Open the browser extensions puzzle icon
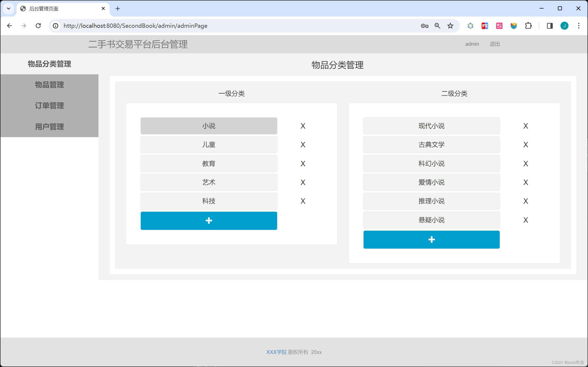 pos(528,26)
